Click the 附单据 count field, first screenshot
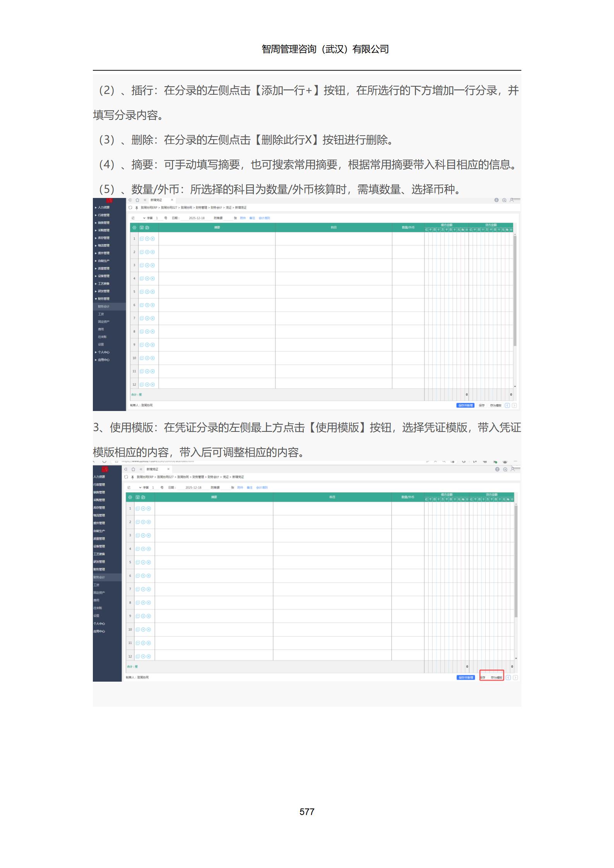The width and height of the screenshot is (614, 868). 228,218
